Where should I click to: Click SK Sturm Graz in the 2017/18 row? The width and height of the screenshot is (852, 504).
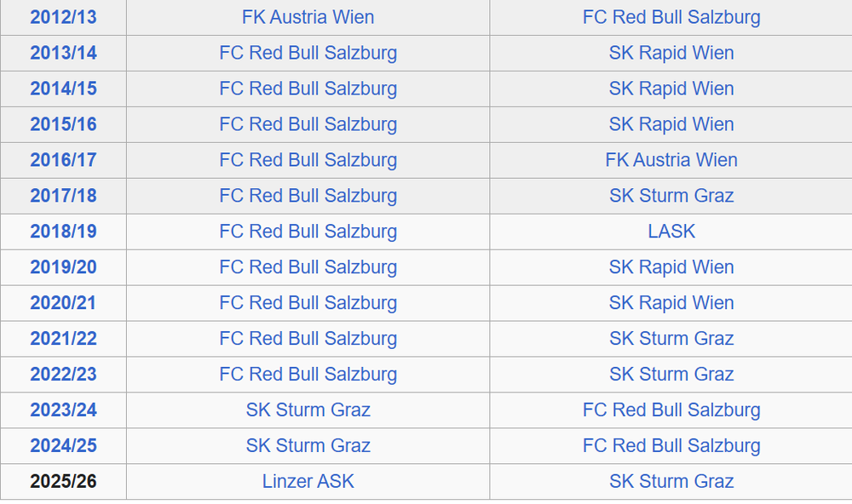point(671,196)
